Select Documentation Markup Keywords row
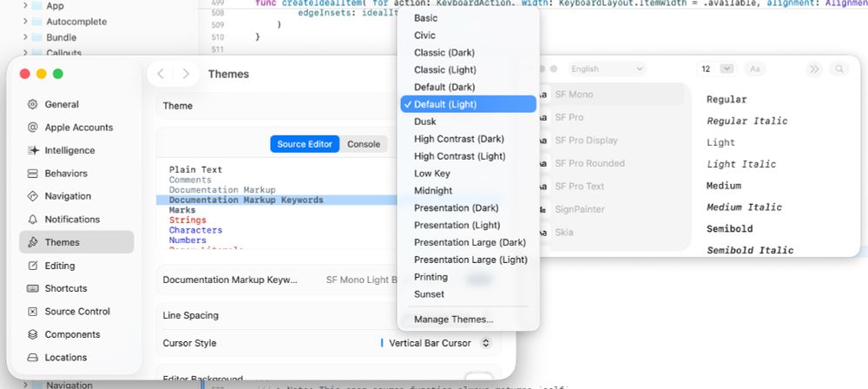Screen dimensions: 868x389 coord(278,200)
